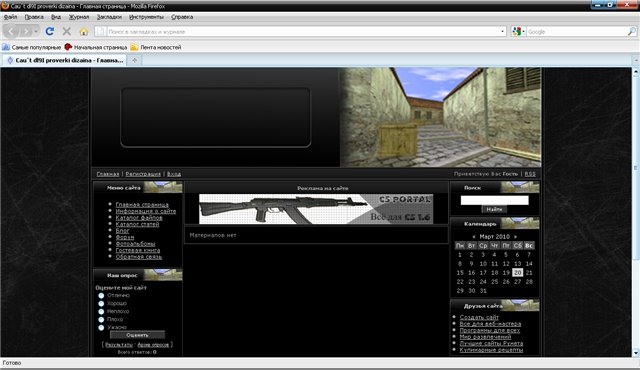Open the 'Форум' link in the site menu
This screenshot has height=370, width=640.
(124, 237)
